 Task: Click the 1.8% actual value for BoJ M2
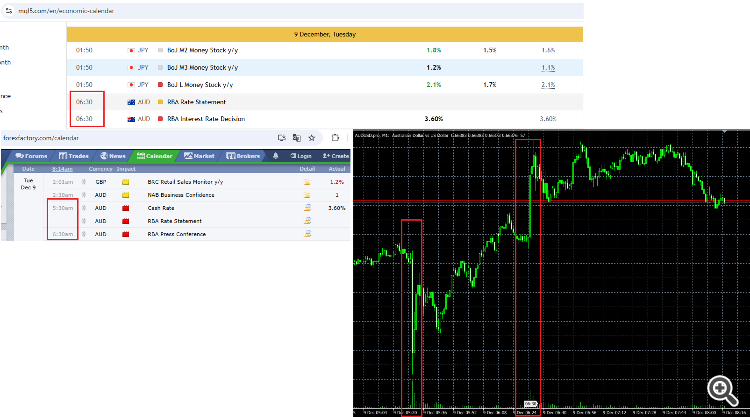click(434, 50)
